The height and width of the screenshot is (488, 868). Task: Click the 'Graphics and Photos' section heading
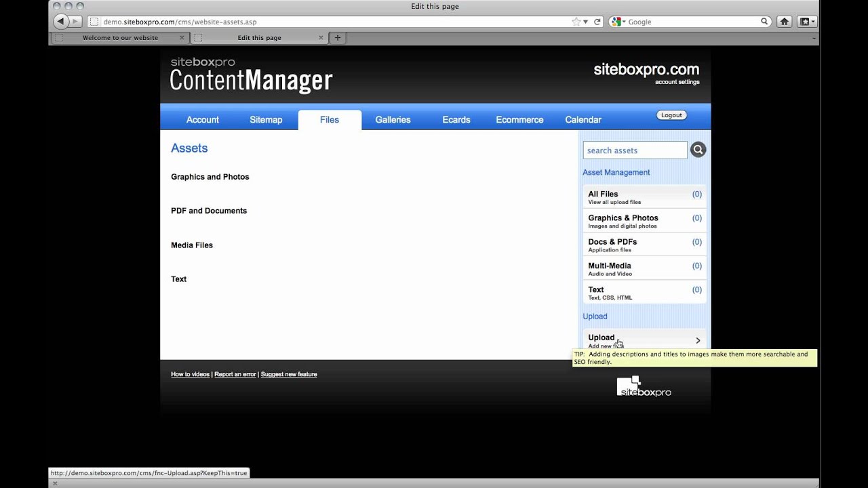[210, 177]
